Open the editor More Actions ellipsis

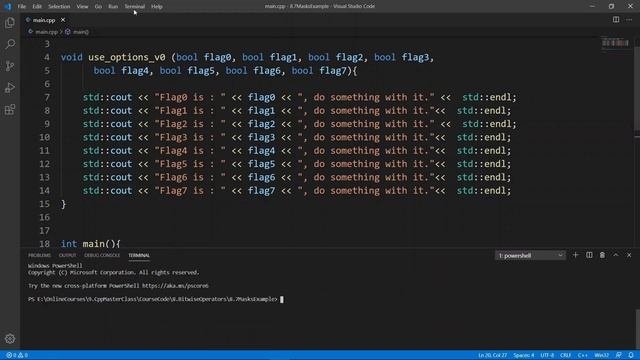click(629, 20)
